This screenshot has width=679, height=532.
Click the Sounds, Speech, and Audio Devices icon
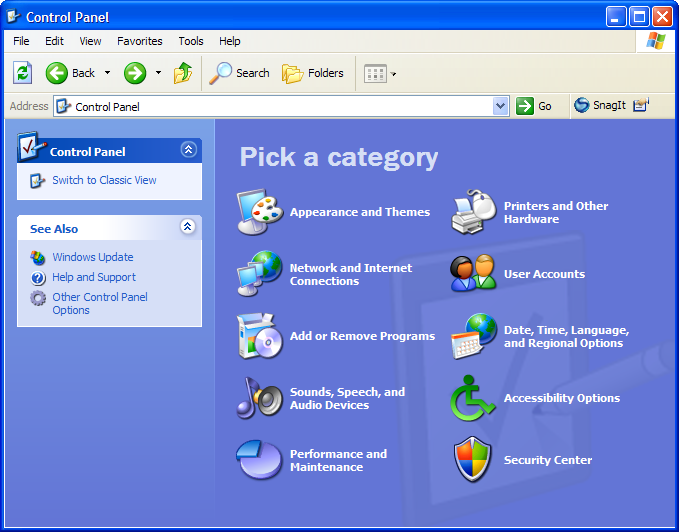[x=259, y=398]
